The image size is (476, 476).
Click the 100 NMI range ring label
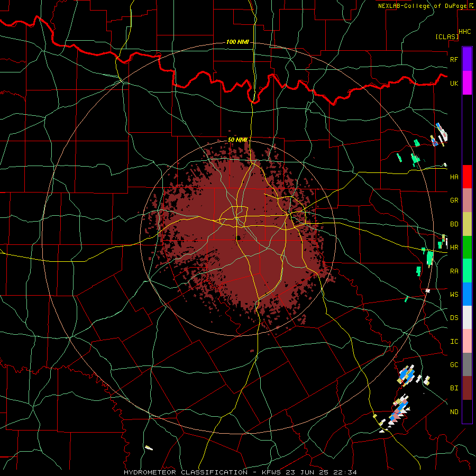point(237,42)
